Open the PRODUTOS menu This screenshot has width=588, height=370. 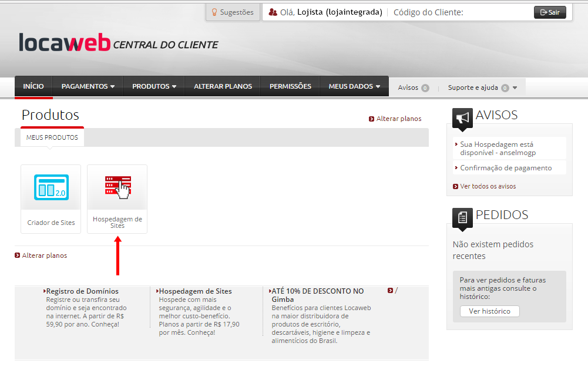[154, 86]
